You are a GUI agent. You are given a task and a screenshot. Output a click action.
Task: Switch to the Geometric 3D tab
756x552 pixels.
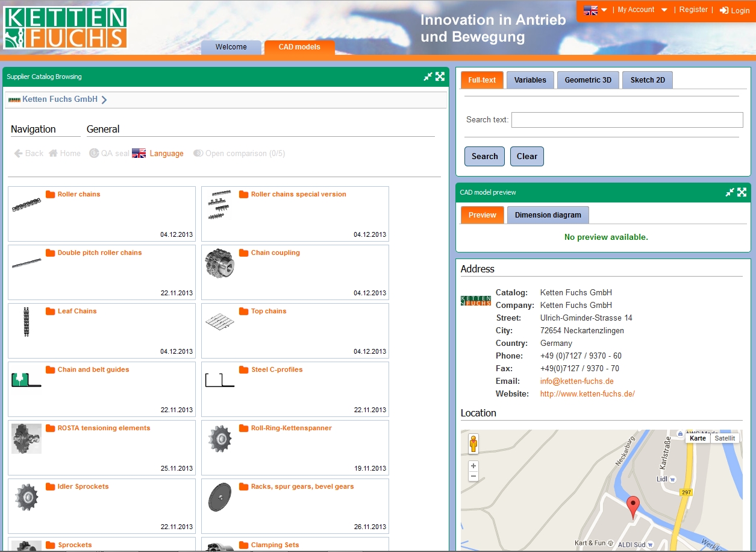[587, 80]
